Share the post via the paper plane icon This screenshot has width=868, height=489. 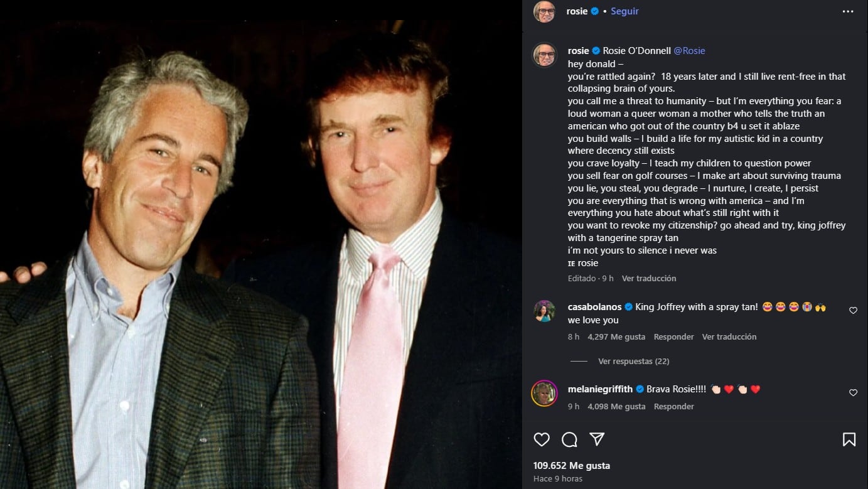(597, 439)
